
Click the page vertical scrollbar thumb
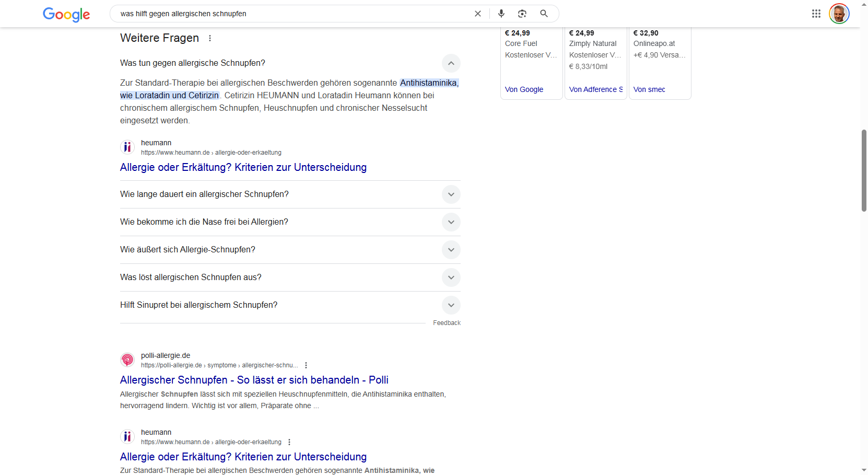[864, 170]
